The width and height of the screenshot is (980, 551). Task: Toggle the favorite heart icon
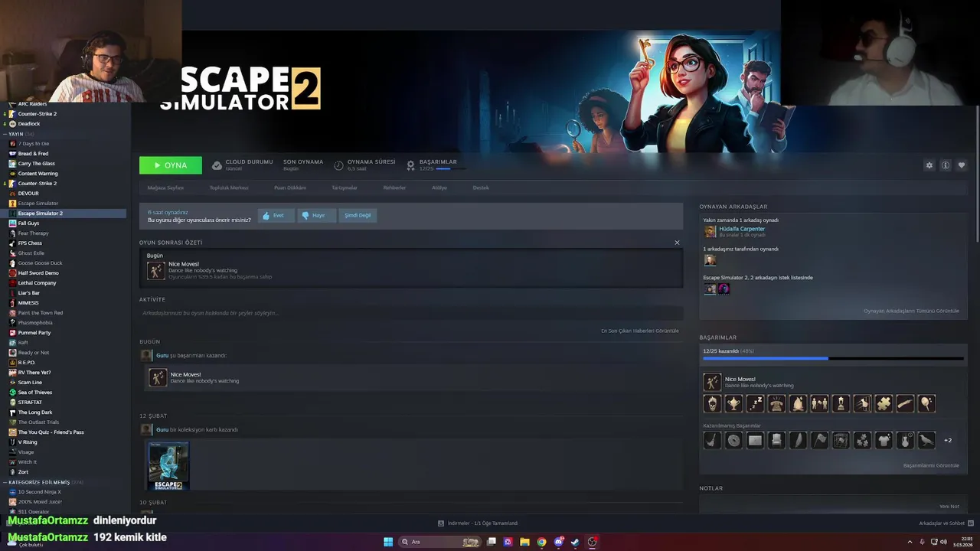pos(962,165)
